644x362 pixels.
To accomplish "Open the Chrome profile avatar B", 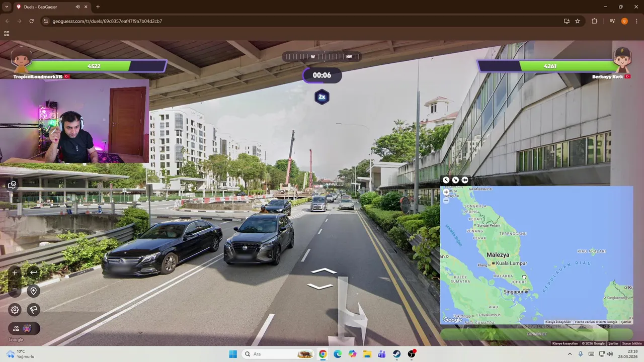I will click(624, 21).
